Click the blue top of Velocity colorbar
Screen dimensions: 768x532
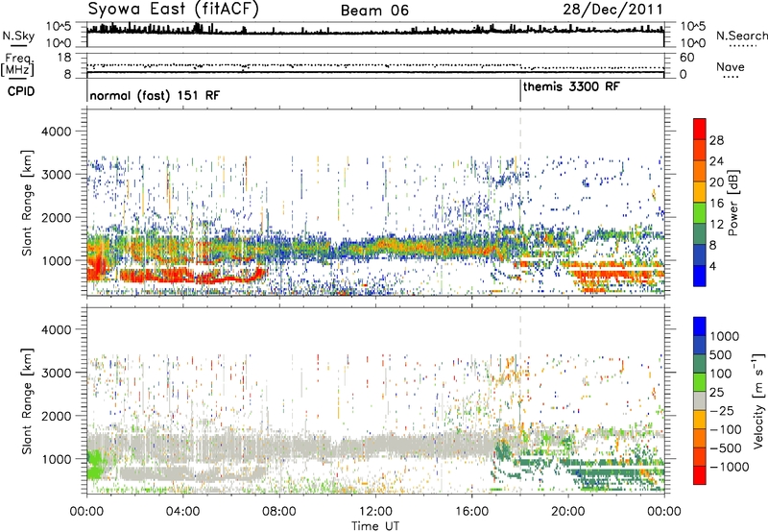[x=700, y=326]
